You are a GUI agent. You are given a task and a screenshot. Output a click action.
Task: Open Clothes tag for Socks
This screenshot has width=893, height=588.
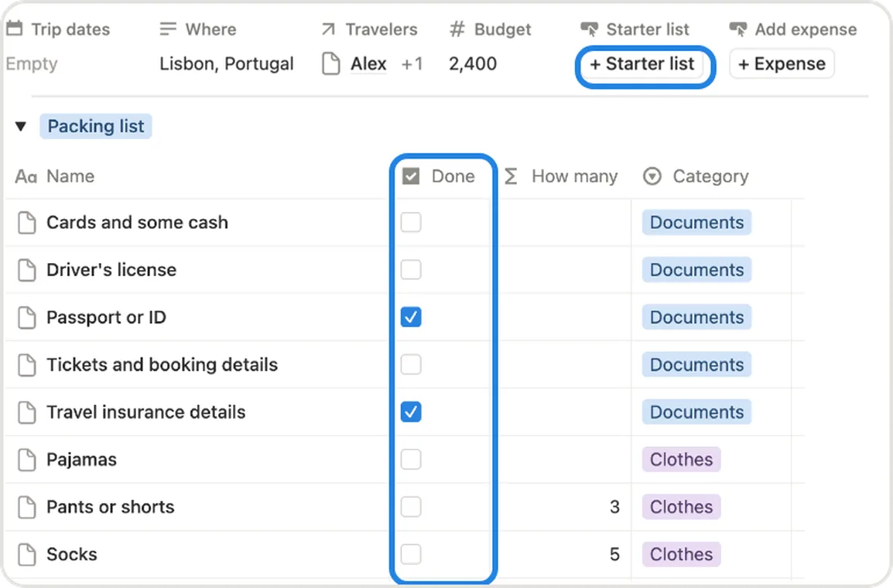(x=681, y=555)
